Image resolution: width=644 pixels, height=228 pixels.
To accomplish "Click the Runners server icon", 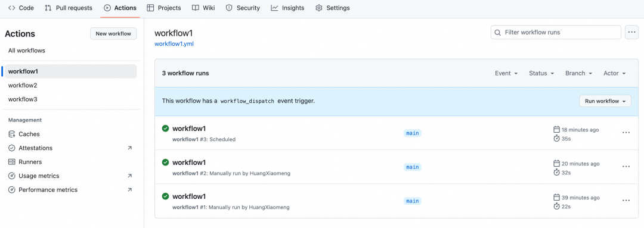I will (x=12, y=162).
